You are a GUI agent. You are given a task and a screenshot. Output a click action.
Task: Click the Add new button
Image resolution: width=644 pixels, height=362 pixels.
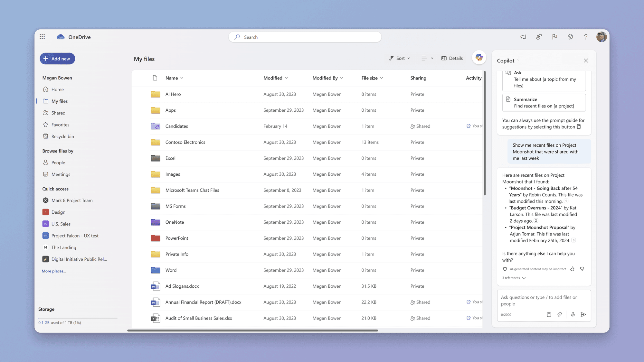click(57, 59)
